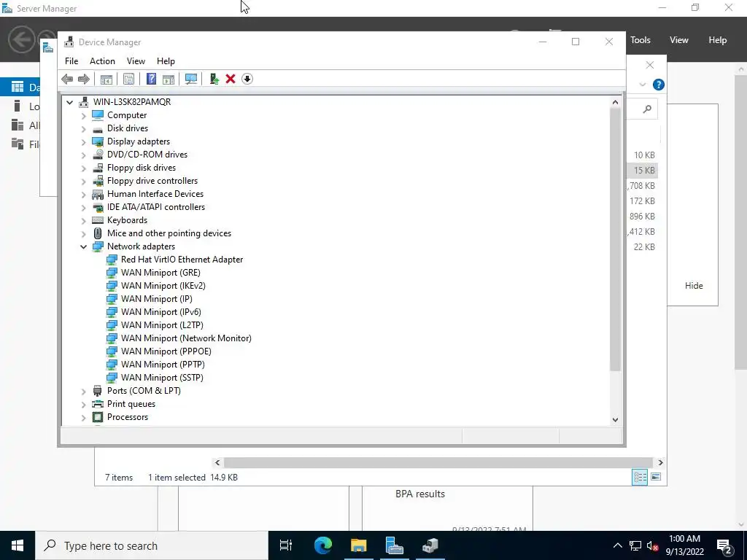Click the Disable device down-arrow icon
Screen dimensions: 747x560
pos(247,79)
